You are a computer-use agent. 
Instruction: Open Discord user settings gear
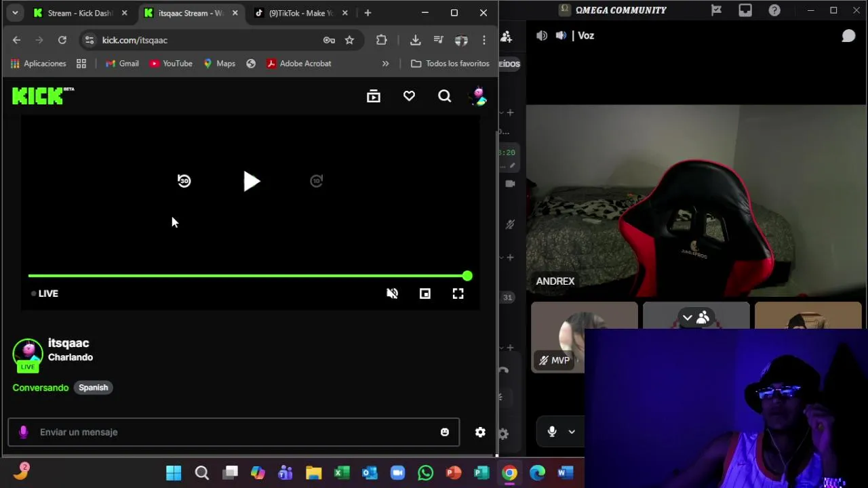pyautogui.click(x=503, y=434)
